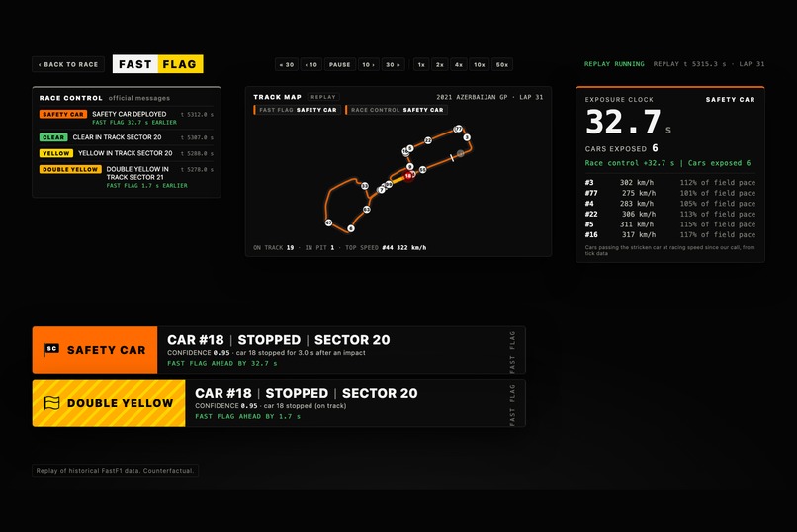
Task: Click the Fast Flag Safety Car map chip
Action: [x=298, y=110]
